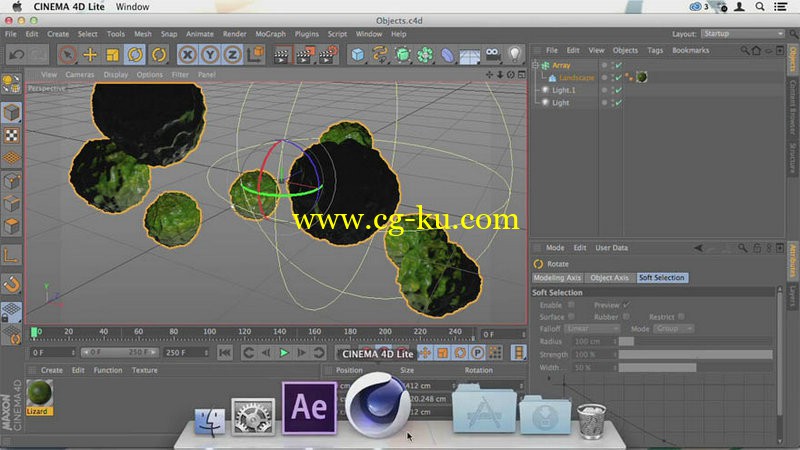Add a Light object from toolbar
Image resolution: width=800 pixels, height=450 pixels.
pos(514,54)
